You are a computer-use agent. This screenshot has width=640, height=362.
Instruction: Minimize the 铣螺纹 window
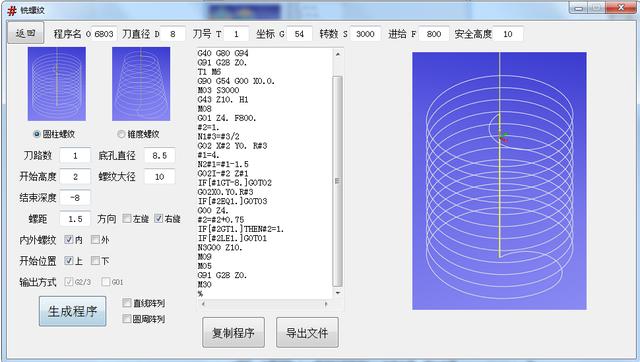pyautogui.click(x=578, y=8)
